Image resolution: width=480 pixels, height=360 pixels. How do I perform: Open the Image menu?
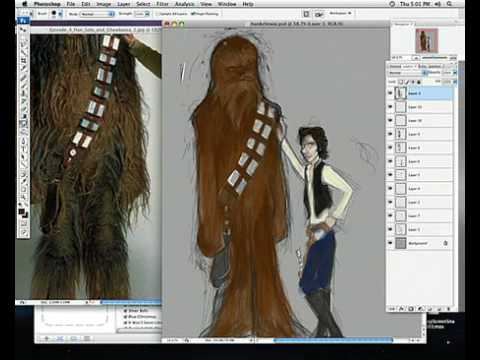pyautogui.click(x=104, y=4)
